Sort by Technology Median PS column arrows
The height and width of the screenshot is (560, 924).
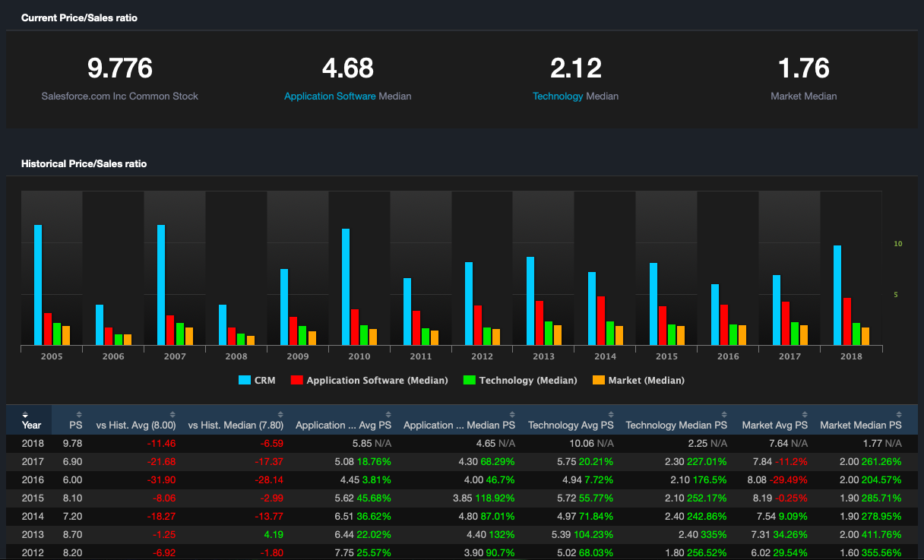[724, 414]
